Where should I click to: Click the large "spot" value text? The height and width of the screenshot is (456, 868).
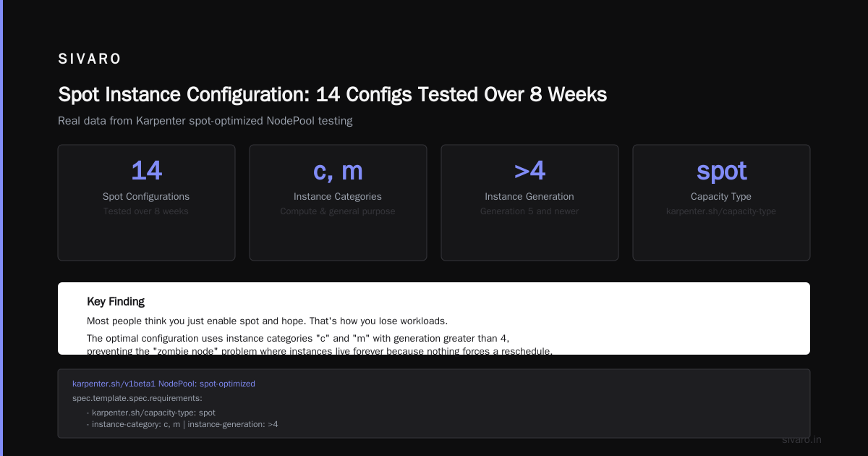point(721,172)
